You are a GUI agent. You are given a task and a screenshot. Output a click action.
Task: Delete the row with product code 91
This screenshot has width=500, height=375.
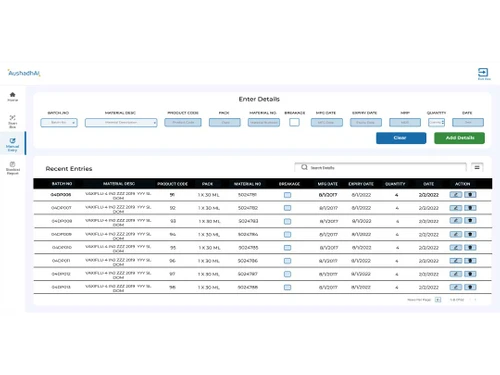[470, 194]
